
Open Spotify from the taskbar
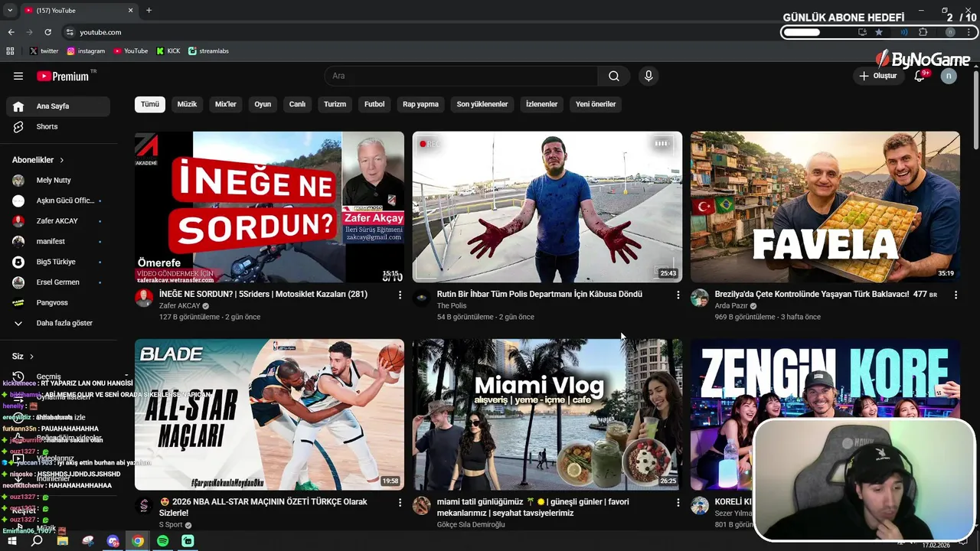162,541
